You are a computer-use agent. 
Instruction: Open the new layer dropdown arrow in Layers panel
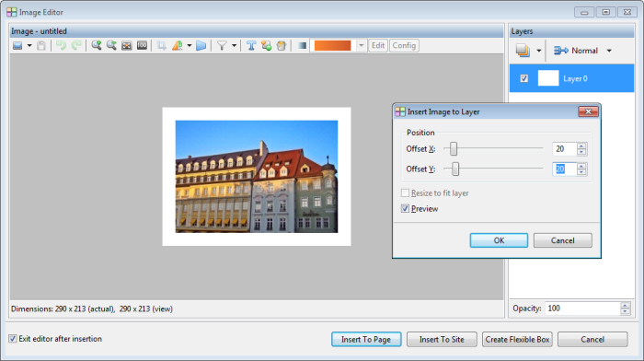pos(539,51)
